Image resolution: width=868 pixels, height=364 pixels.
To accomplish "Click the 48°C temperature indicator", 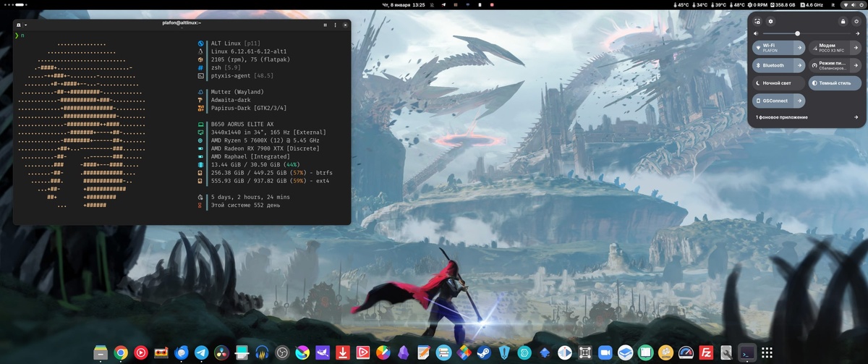I will pos(737,4).
